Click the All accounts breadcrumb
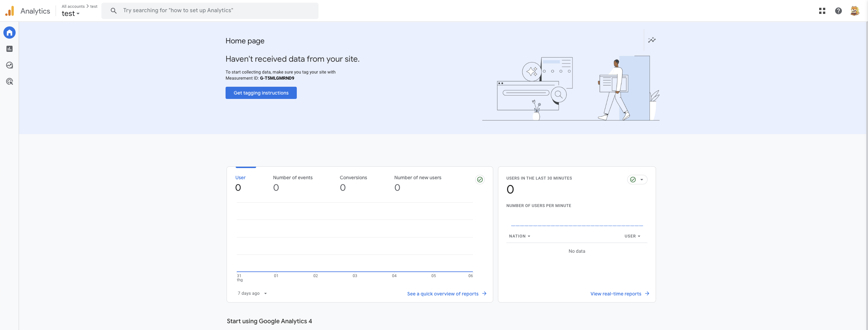 (73, 6)
